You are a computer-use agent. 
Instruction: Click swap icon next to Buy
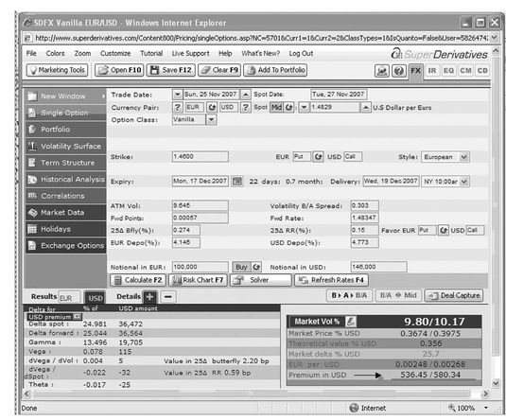click(256, 267)
